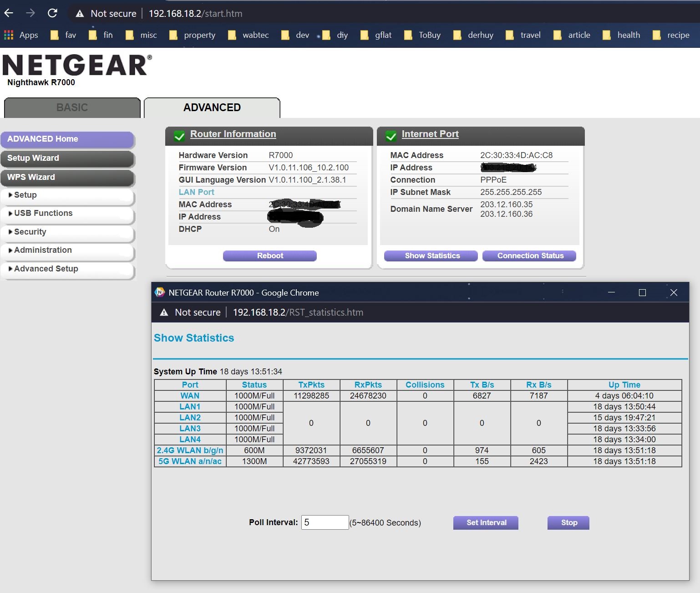
Task: Click the Reboot button
Action: pos(269,256)
